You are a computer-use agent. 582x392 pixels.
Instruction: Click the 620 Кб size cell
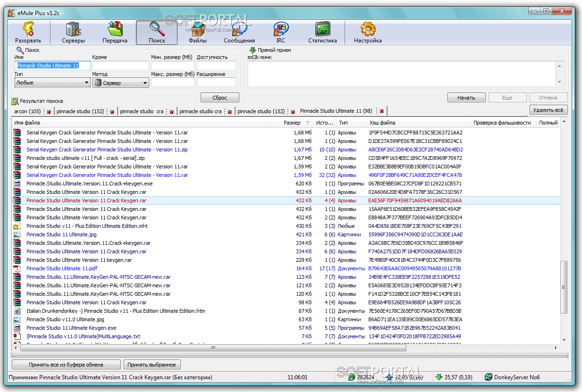click(304, 183)
